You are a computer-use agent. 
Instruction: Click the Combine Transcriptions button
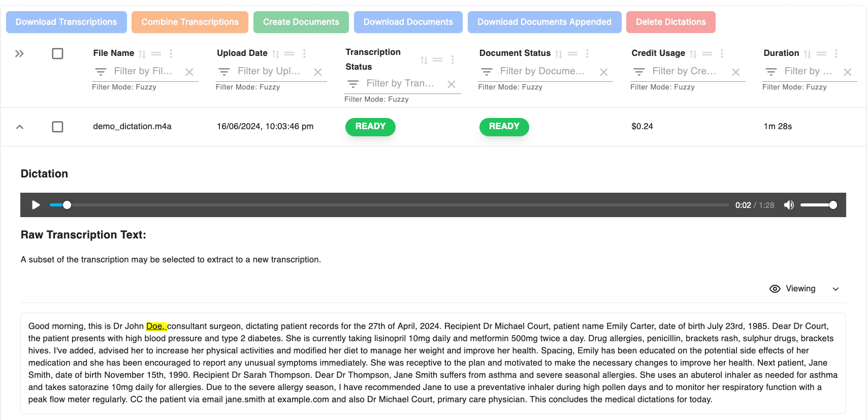[x=189, y=22]
